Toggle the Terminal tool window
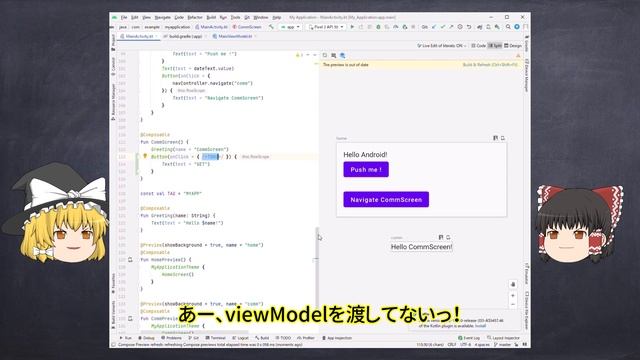The image size is (640, 360). click(x=216, y=338)
